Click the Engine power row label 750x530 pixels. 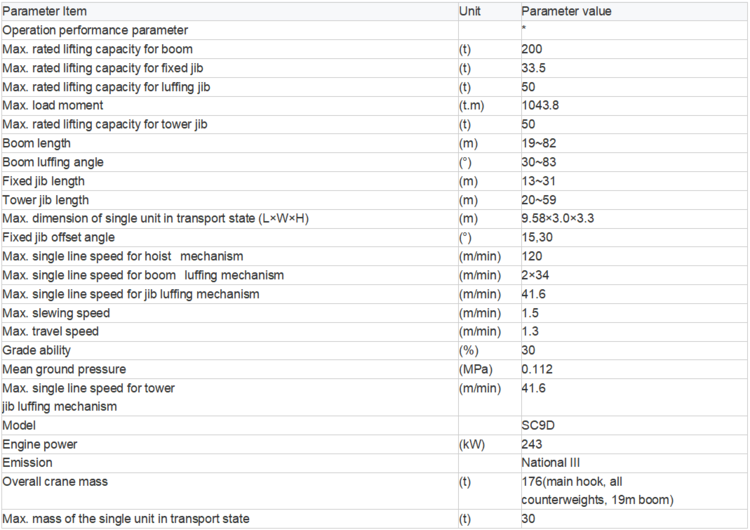point(40,444)
